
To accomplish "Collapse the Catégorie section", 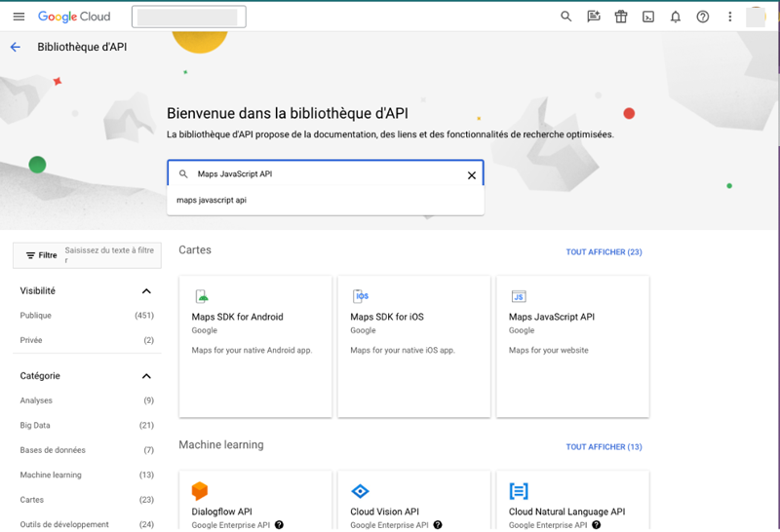I will [x=146, y=376].
